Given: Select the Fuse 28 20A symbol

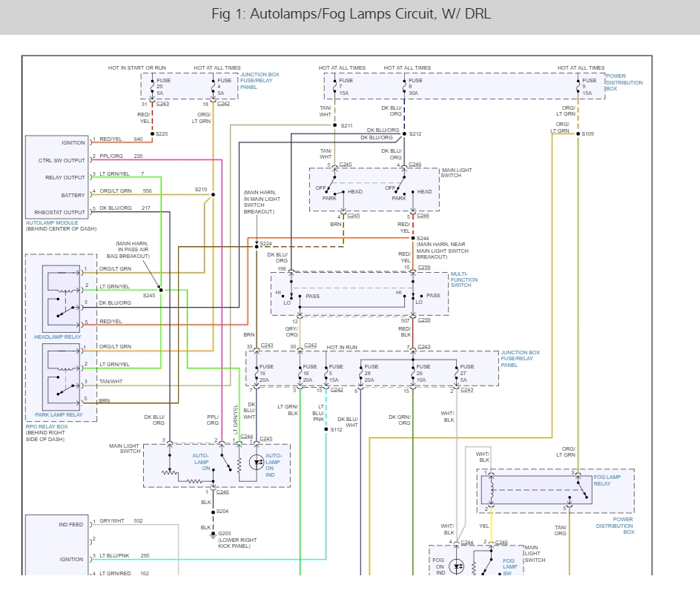Looking at the screenshot, I should click(361, 372).
